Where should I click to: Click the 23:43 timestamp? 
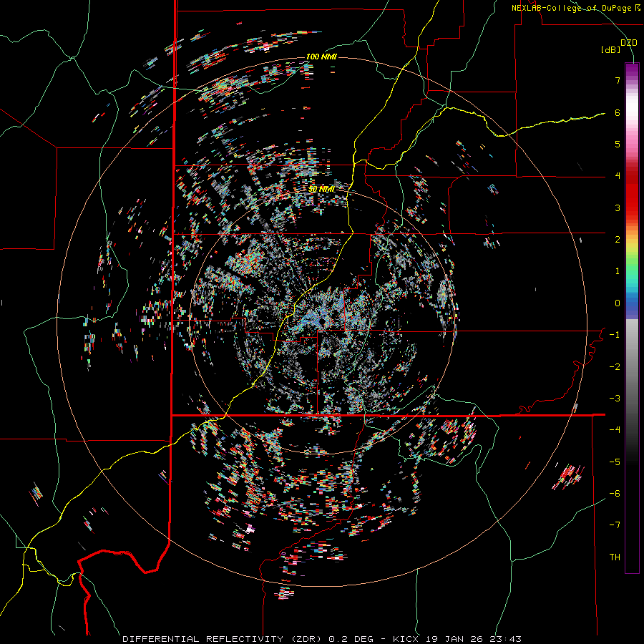[504, 639]
